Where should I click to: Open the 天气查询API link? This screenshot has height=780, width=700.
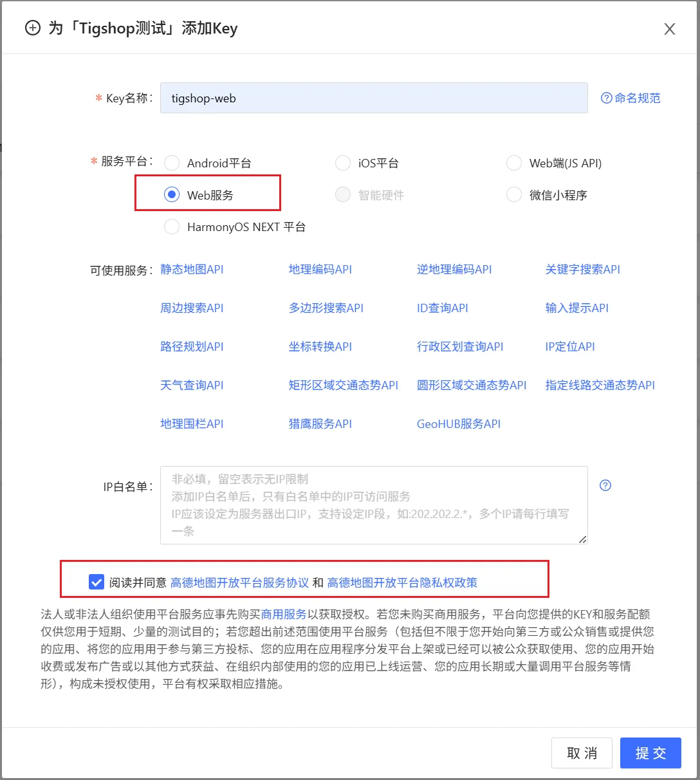point(192,385)
